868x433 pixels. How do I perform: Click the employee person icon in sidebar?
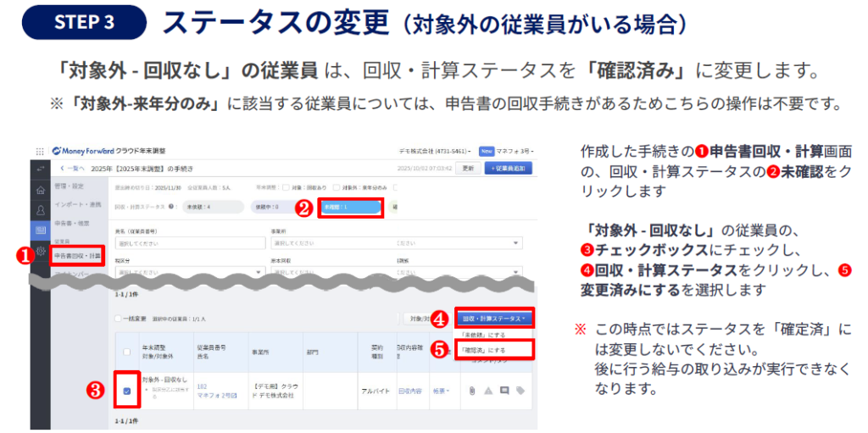pos(40,210)
